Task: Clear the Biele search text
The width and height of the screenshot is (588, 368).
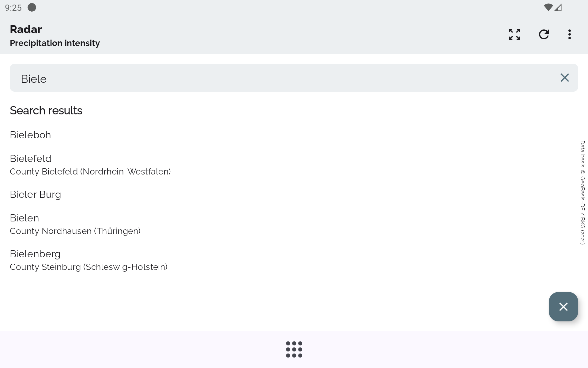Action: 564,78
